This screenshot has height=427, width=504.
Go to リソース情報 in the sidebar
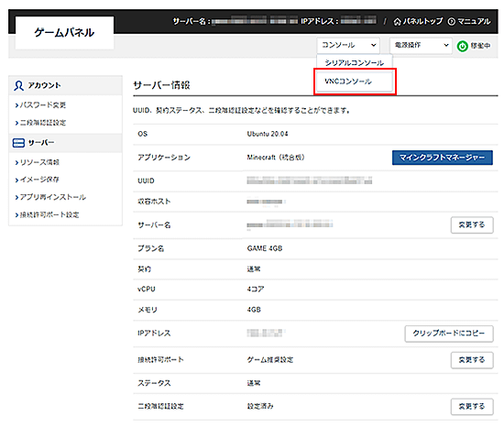38,162
